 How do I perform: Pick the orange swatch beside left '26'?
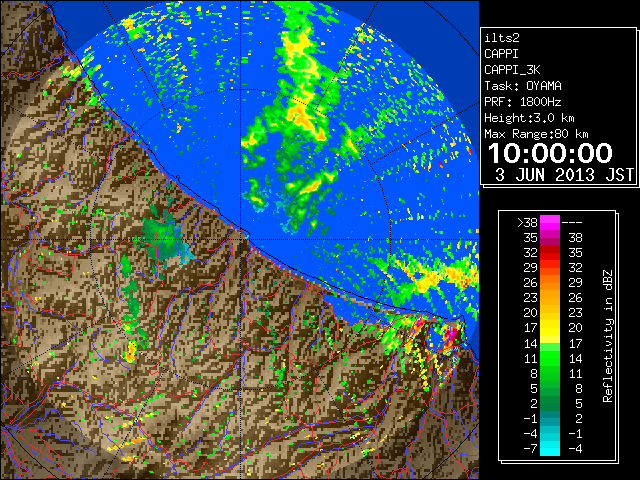pos(550,283)
